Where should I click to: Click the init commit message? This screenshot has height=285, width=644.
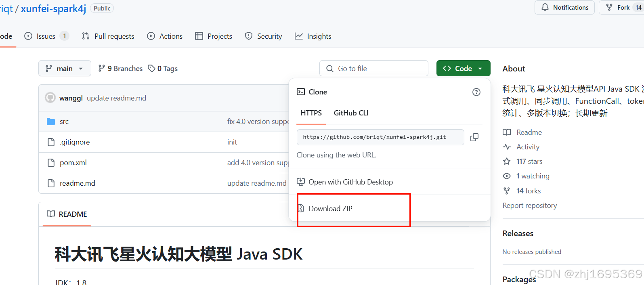coord(232,142)
